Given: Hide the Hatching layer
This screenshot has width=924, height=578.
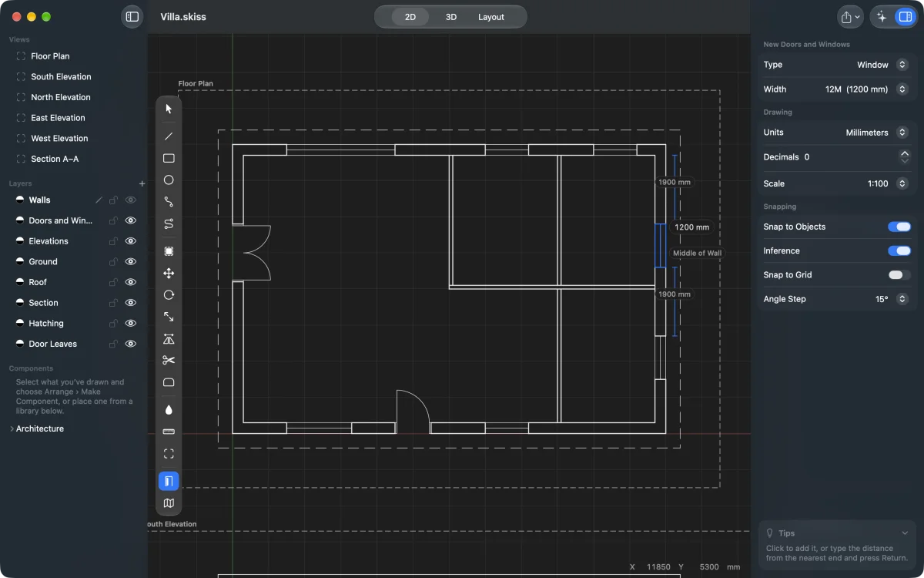Looking at the screenshot, I should tap(131, 324).
